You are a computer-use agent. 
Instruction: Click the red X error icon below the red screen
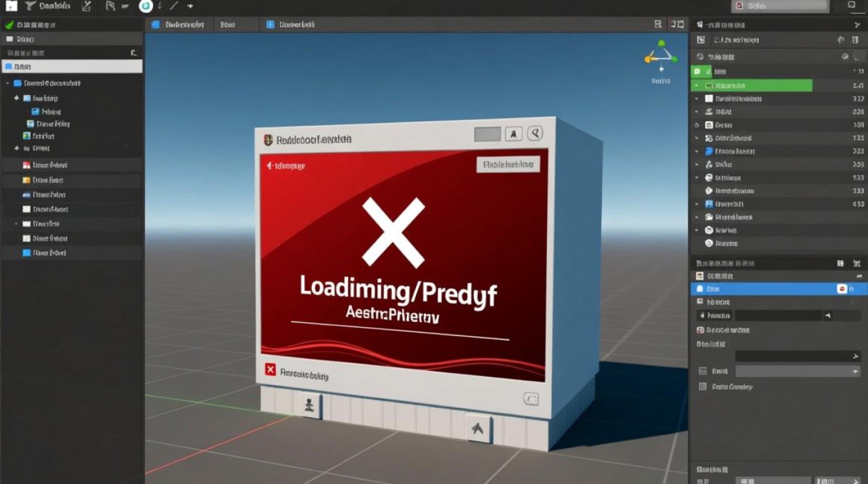pos(271,370)
